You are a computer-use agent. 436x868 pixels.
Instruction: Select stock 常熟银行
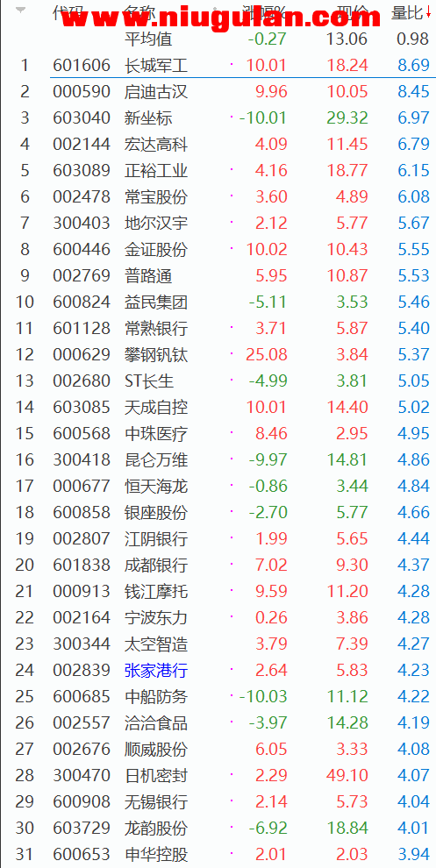pos(156,328)
